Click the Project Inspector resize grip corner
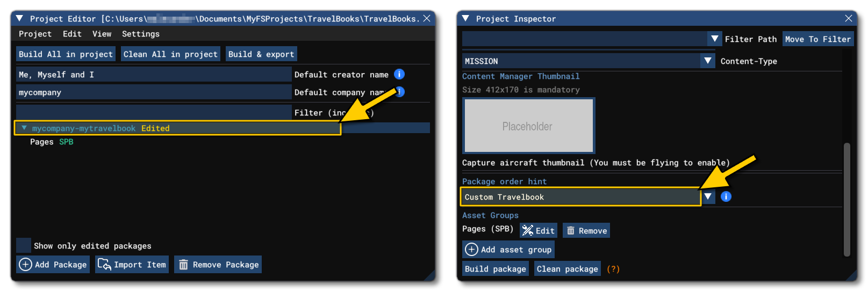Viewport: 868px width, 292px height. click(852, 276)
